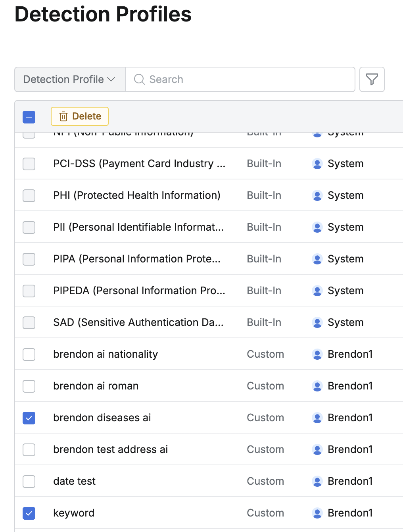Click the filter funnel icon

pos(372,79)
